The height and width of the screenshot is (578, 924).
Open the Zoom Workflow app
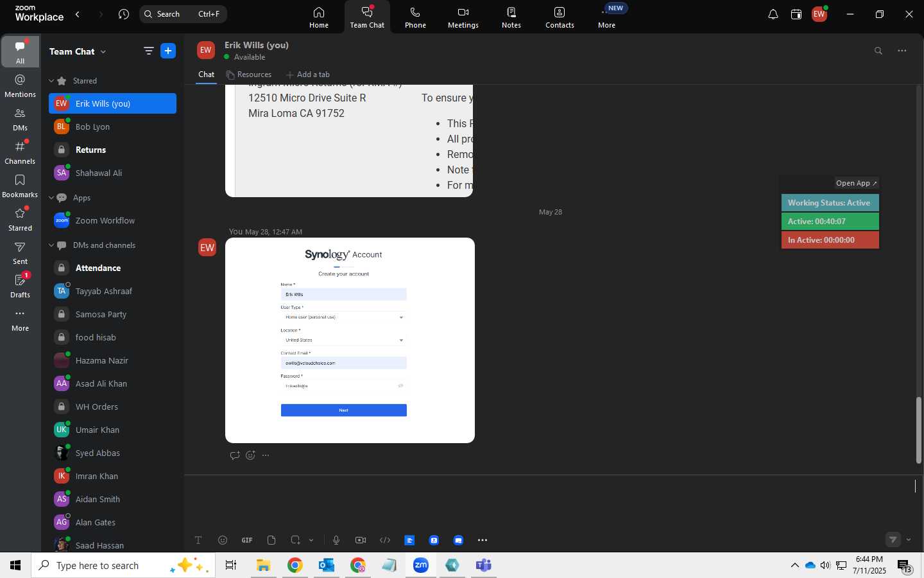(113, 220)
